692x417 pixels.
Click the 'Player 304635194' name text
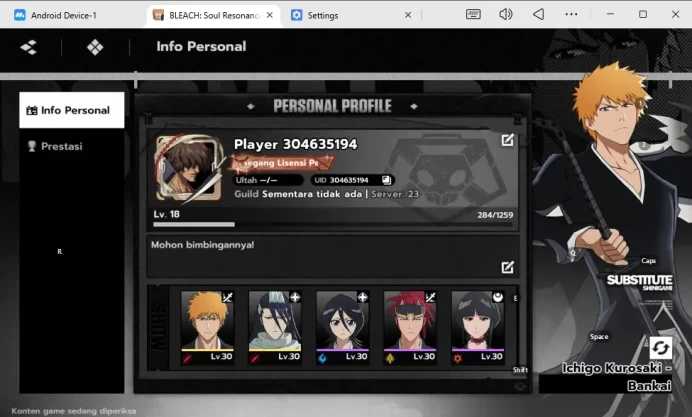(295, 144)
